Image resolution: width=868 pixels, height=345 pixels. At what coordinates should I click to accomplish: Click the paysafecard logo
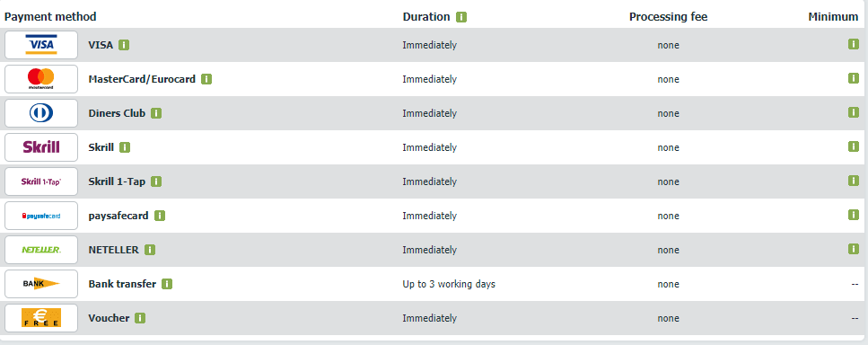click(41, 216)
